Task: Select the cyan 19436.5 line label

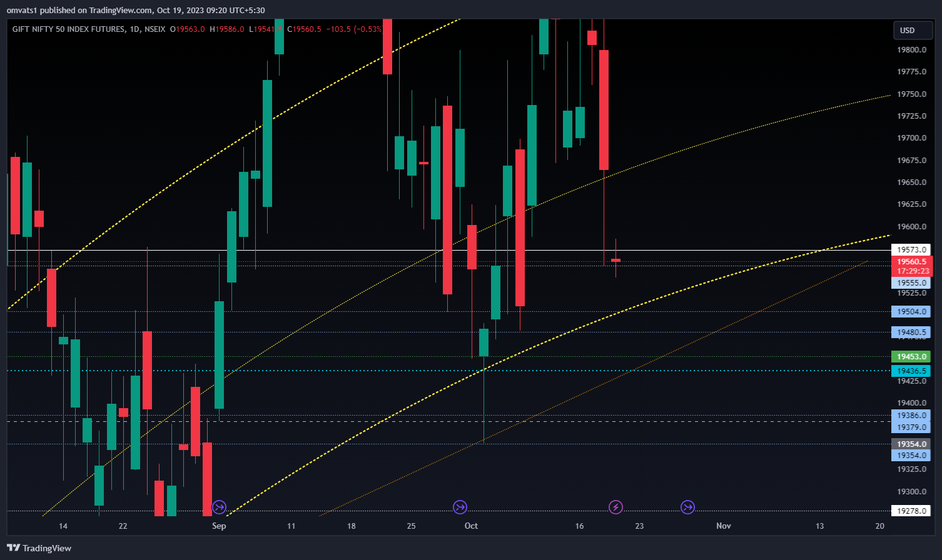Action: [911, 371]
